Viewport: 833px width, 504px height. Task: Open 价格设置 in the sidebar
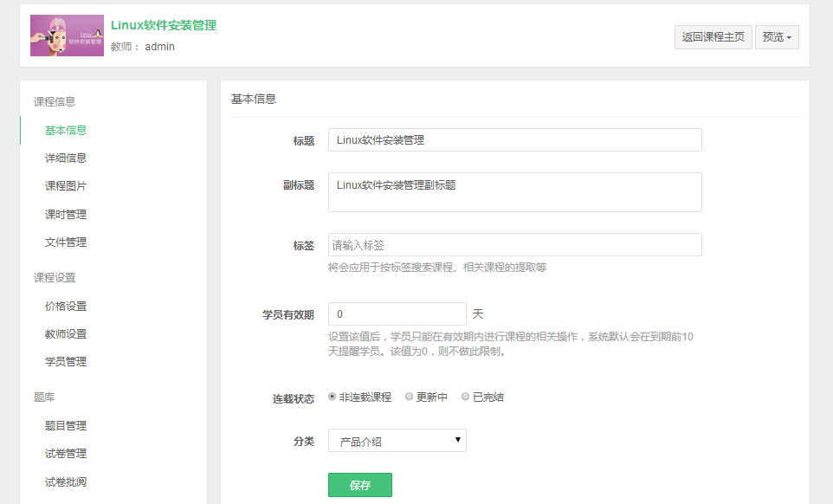click(x=66, y=307)
